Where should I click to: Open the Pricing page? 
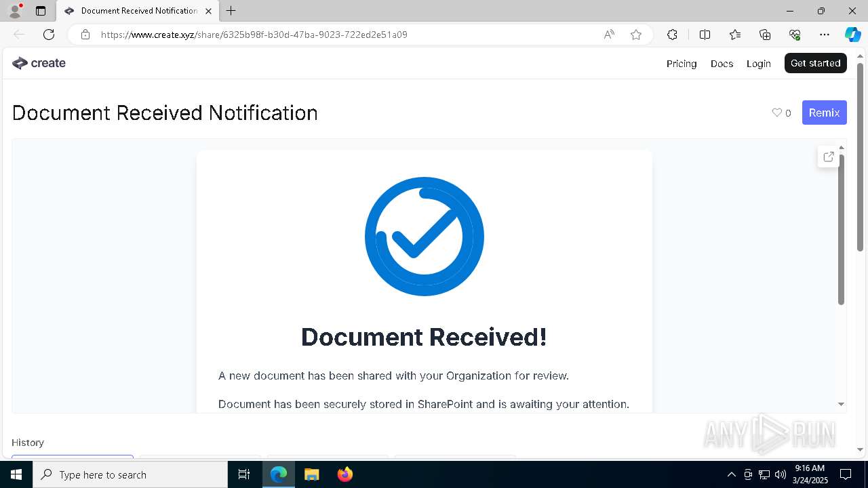tap(682, 63)
